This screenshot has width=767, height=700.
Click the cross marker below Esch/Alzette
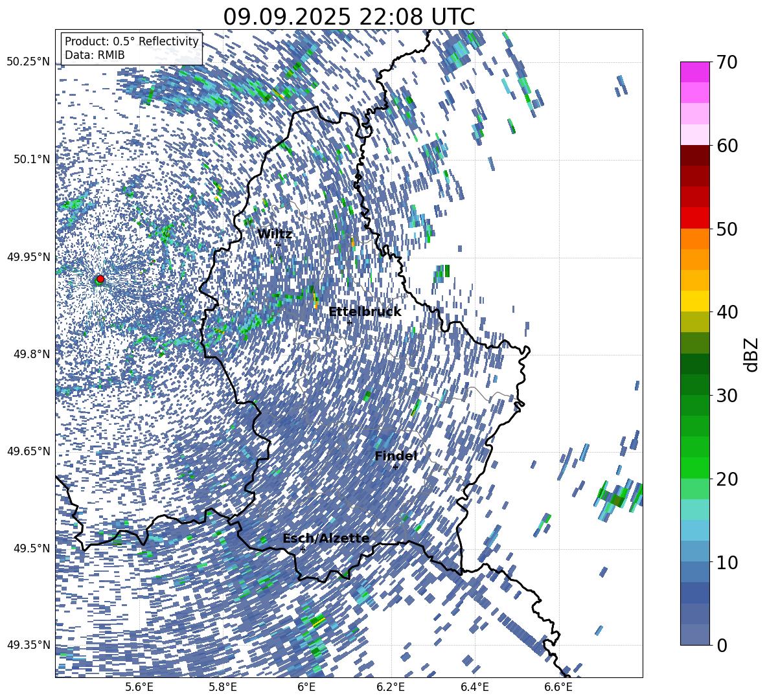tap(303, 549)
